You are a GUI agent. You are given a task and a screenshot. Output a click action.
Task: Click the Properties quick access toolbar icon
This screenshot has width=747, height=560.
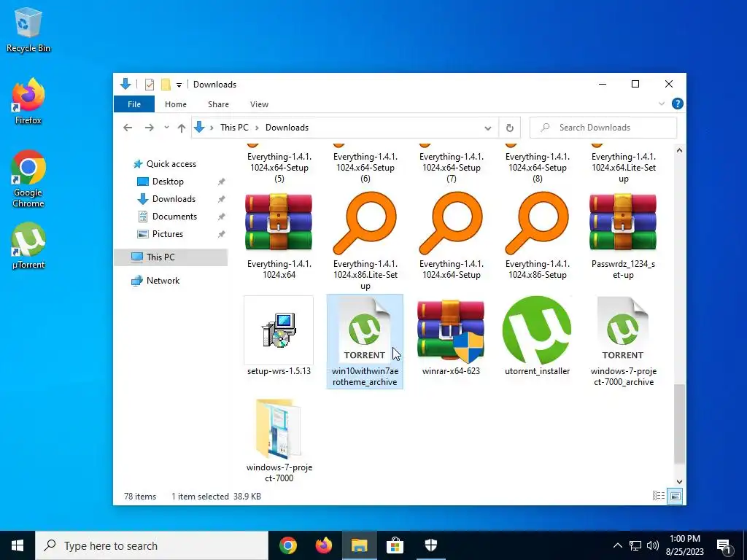coord(150,85)
